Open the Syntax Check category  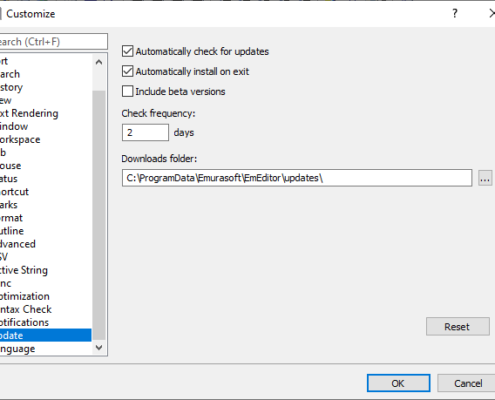(x=26, y=309)
